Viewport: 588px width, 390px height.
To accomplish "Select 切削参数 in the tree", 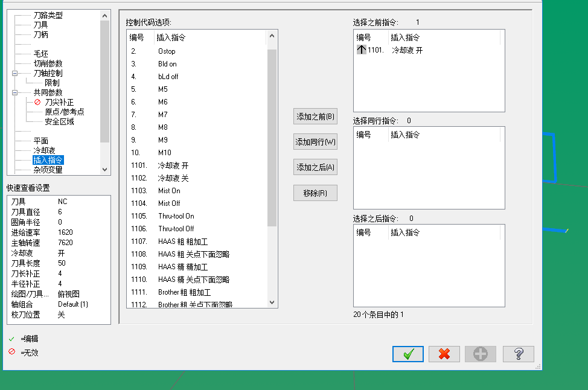I will coord(48,64).
